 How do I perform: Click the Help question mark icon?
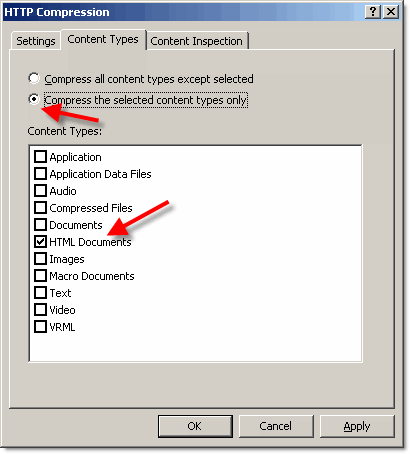[x=373, y=12]
